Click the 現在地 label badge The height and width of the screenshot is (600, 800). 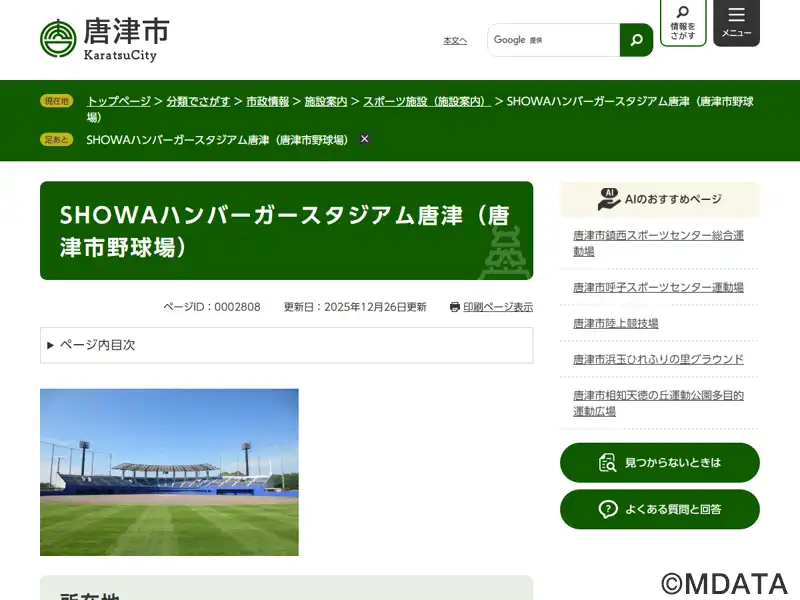coord(57,101)
